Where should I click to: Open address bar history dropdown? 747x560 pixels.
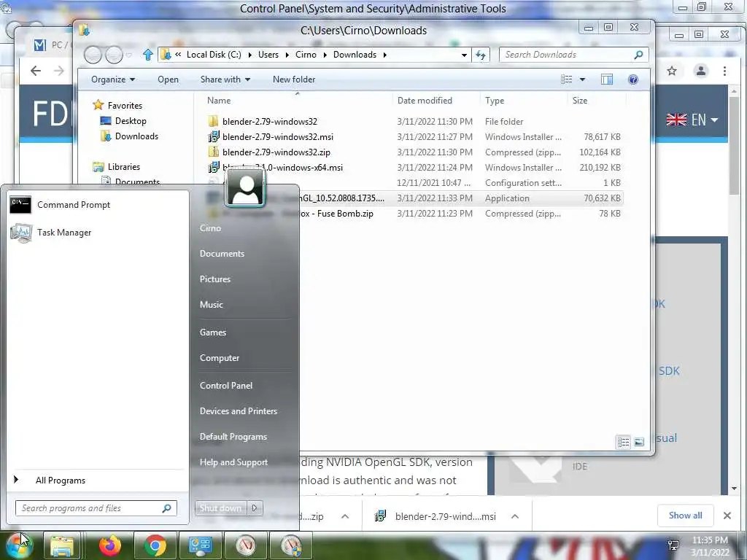(464, 55)
